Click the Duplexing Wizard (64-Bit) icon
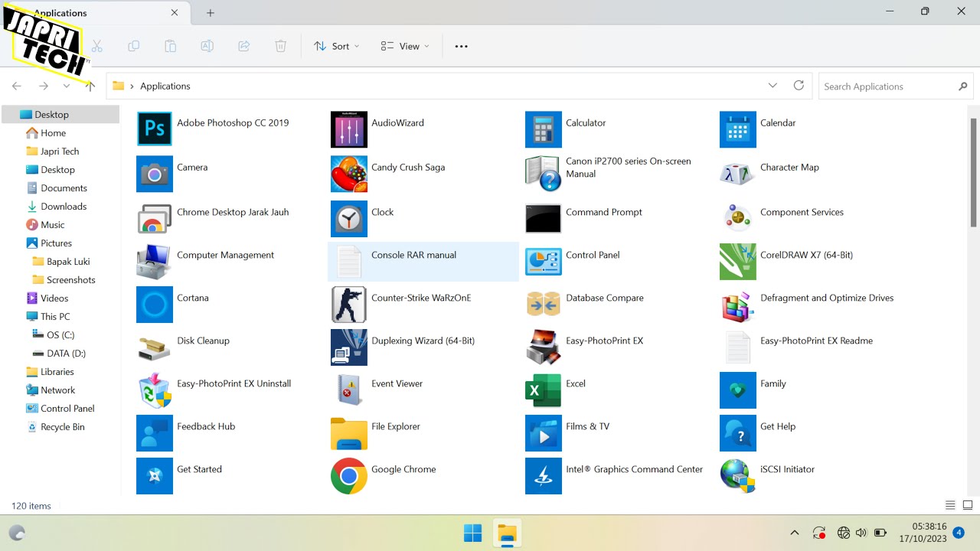Screen dimensions: 980x551 coord(349,347)
